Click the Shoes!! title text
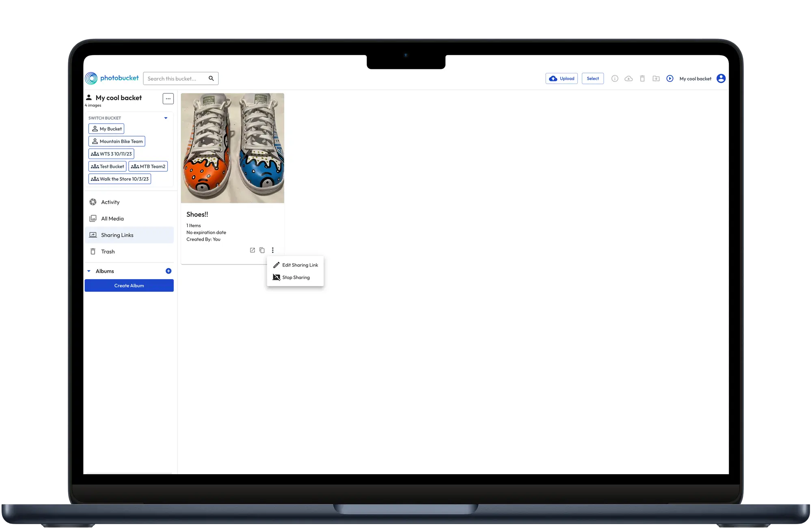This screenshot has height=529, width=812. [x=197, y=215]
